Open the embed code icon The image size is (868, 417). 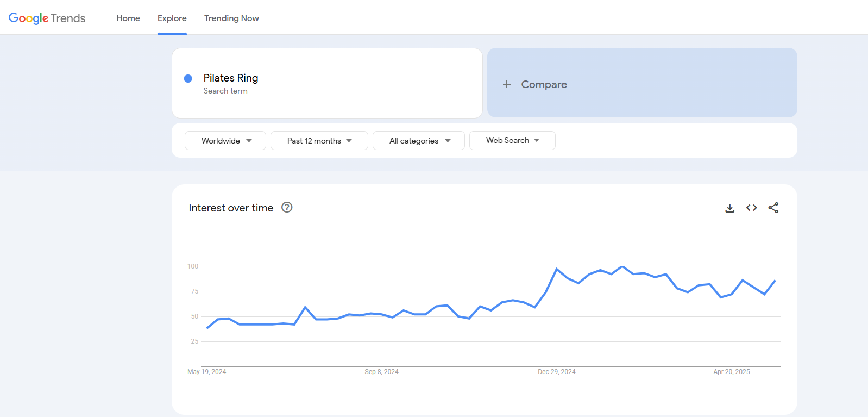click(x=752, y=208)
